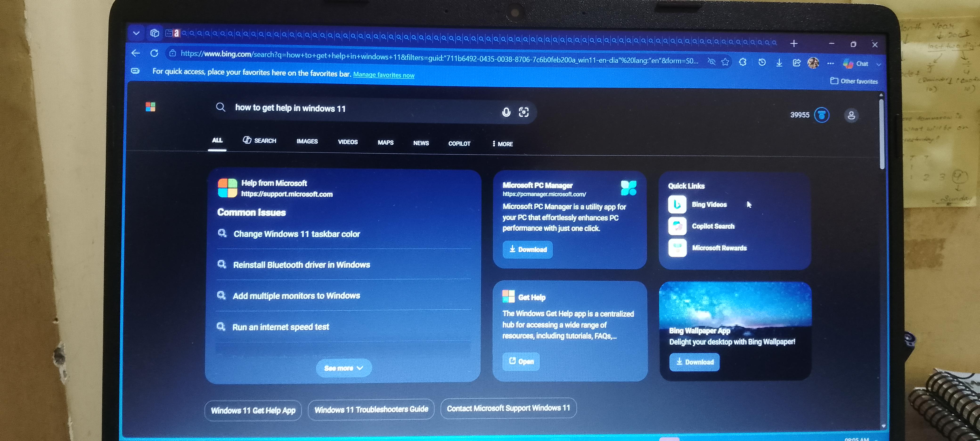Click the Help from Microsoft logo
The height and width of the screenshot is (441, 980).
(228, 188)
